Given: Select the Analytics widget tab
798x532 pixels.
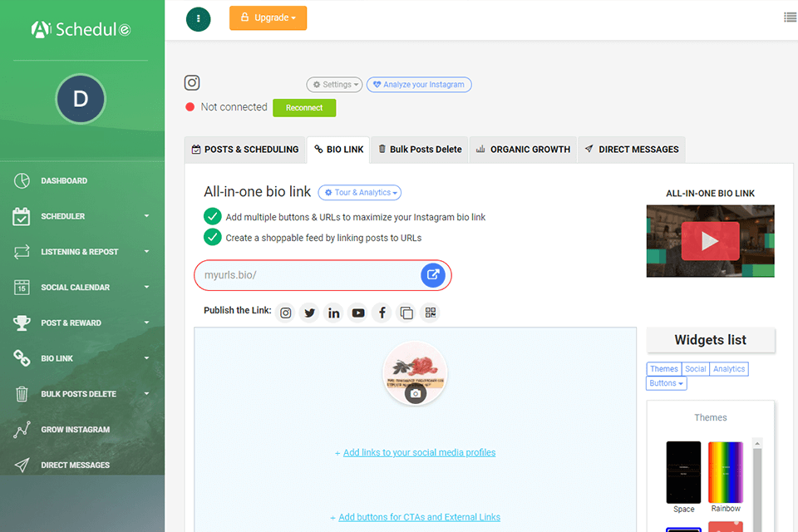Looking at the screenshot, I should 729,369.
